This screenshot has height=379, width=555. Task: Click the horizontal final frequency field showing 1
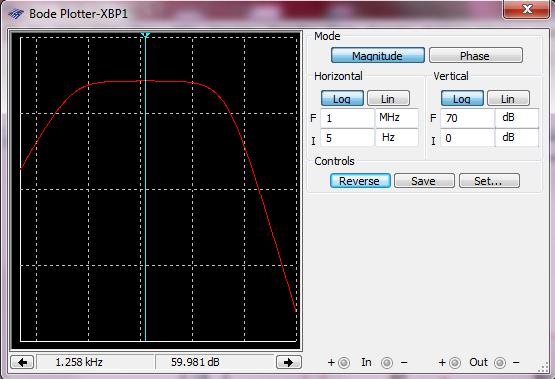tap(347, 118)
